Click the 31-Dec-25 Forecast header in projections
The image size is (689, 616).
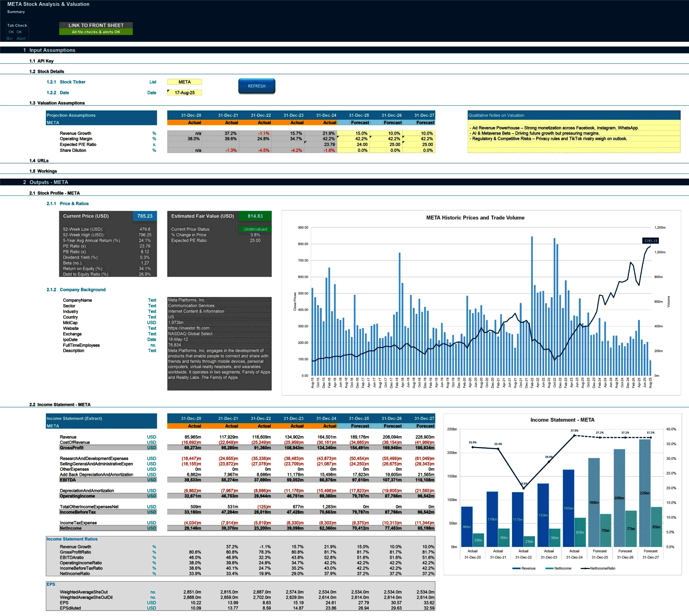coord(353,123)
